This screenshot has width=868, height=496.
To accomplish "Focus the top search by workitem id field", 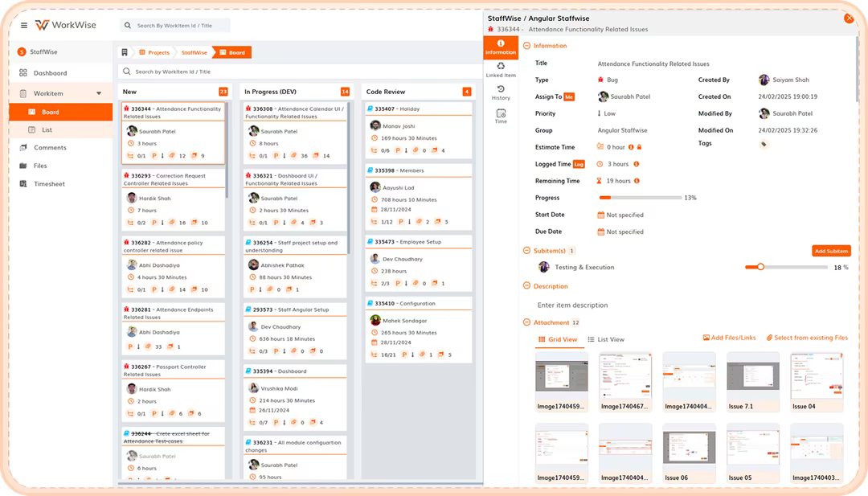I will 175,26.
